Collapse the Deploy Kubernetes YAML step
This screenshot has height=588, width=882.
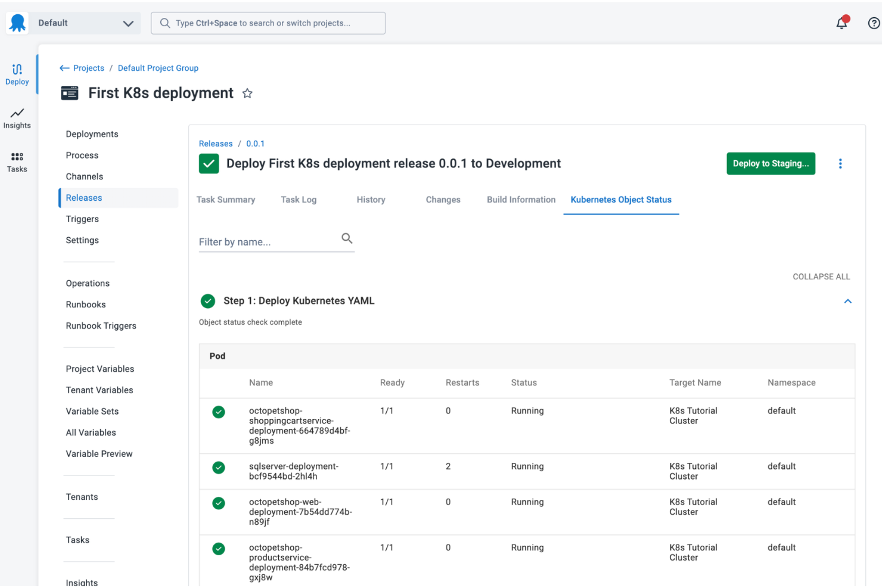[847, 301]
